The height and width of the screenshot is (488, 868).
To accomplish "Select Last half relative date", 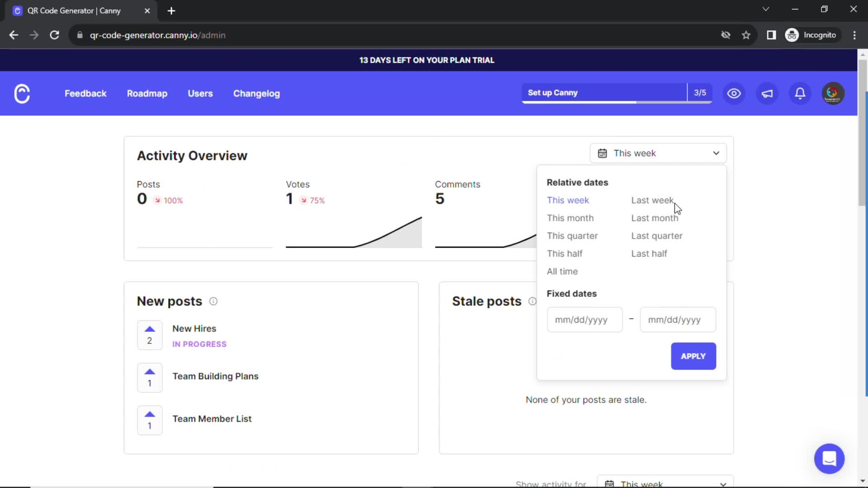I will pyautogui.click(x=649, y=253).
